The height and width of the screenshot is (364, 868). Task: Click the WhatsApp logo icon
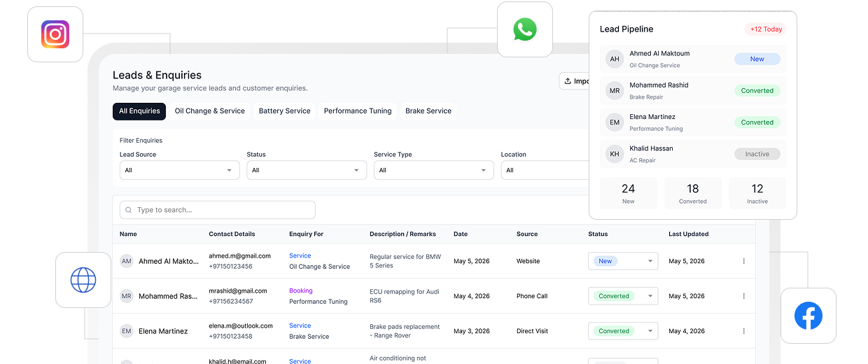[525, 29]
